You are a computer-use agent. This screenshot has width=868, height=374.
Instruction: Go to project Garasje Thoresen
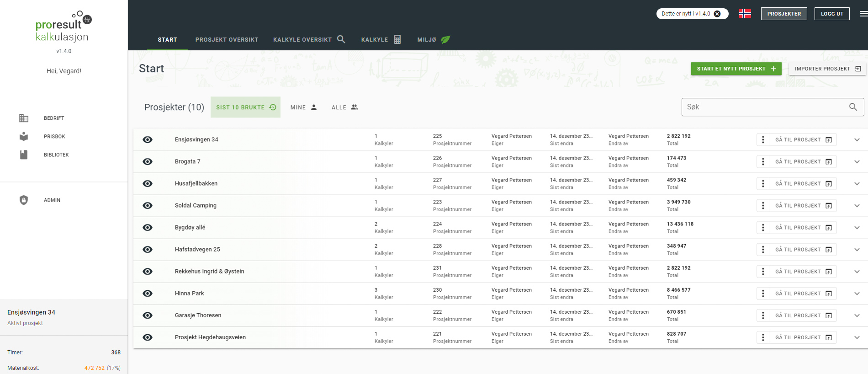click(803, 315)
